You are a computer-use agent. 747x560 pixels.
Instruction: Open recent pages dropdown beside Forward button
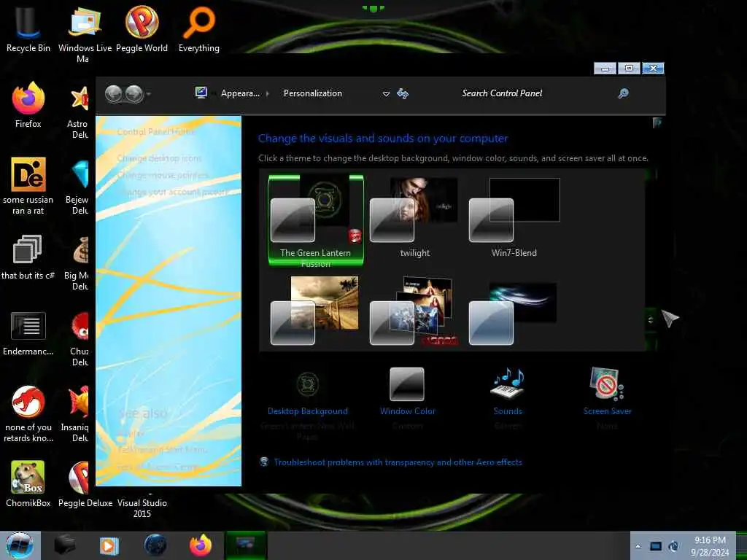(149, 94)
